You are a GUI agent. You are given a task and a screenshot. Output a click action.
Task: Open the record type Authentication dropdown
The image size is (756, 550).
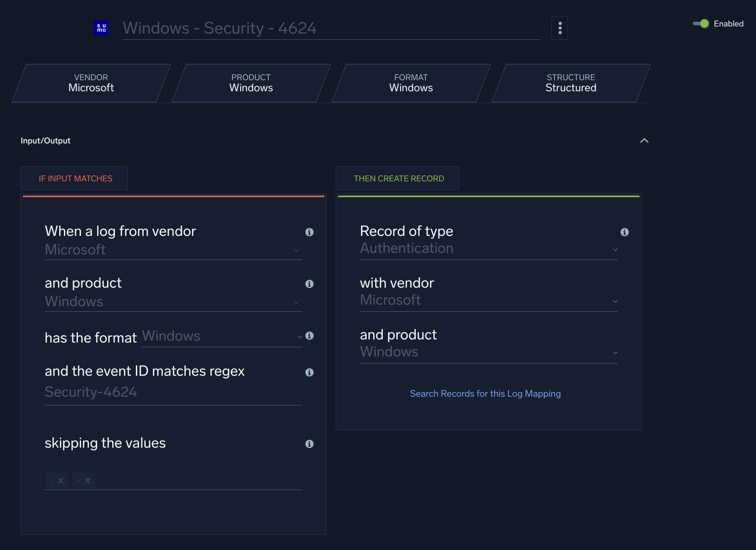point(488,249)
